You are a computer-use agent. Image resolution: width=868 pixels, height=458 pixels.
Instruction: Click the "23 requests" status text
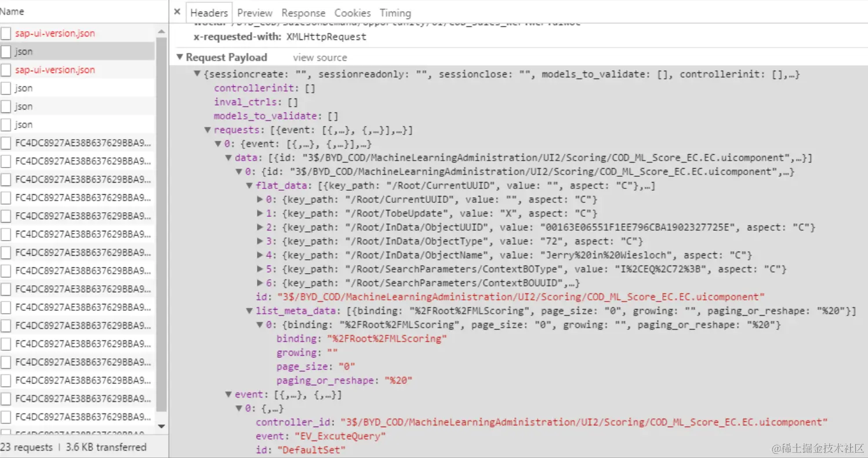tap(26, 447)
